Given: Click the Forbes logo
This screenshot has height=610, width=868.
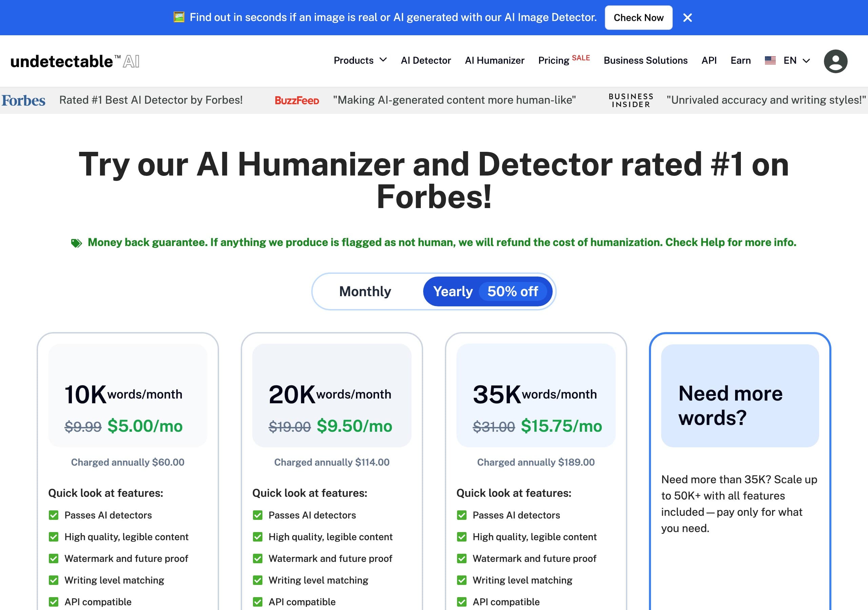Looking at the screenshot, I should 23,100.
